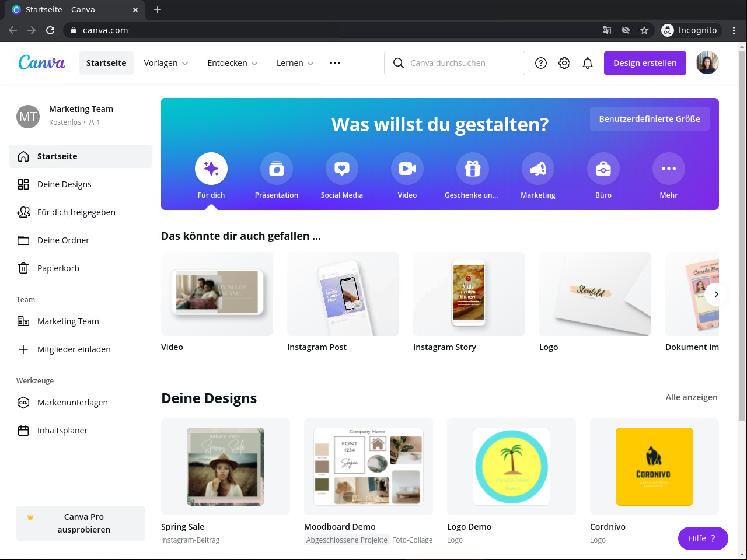Click Mitglieder einladen in sidebar
This screenshot has width=747, height=560.
pos(81,349)
